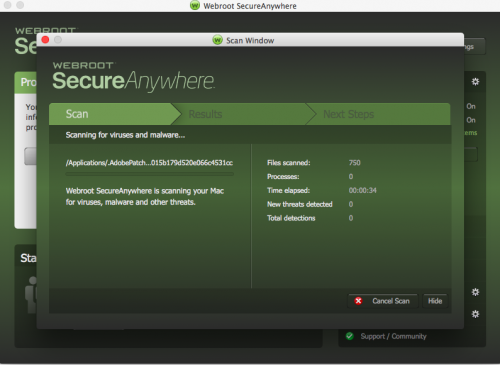The image size is (500, 365).
Task: Click the Webroot logo in Scan Window title
Action: (217, 40)
